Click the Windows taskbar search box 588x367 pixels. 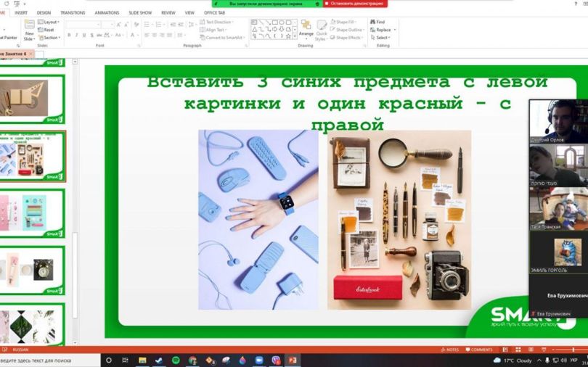point(50,360)
